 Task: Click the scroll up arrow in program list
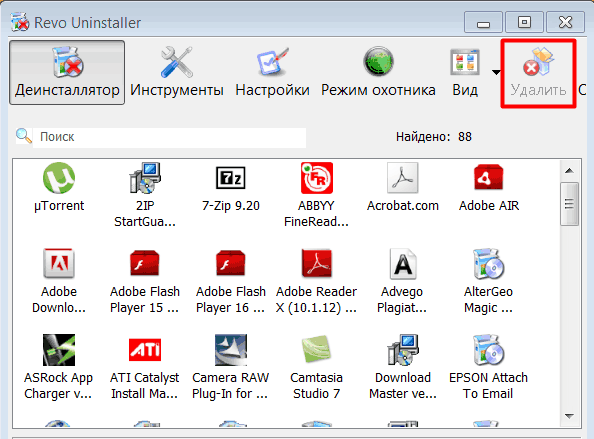coord(569,171)
